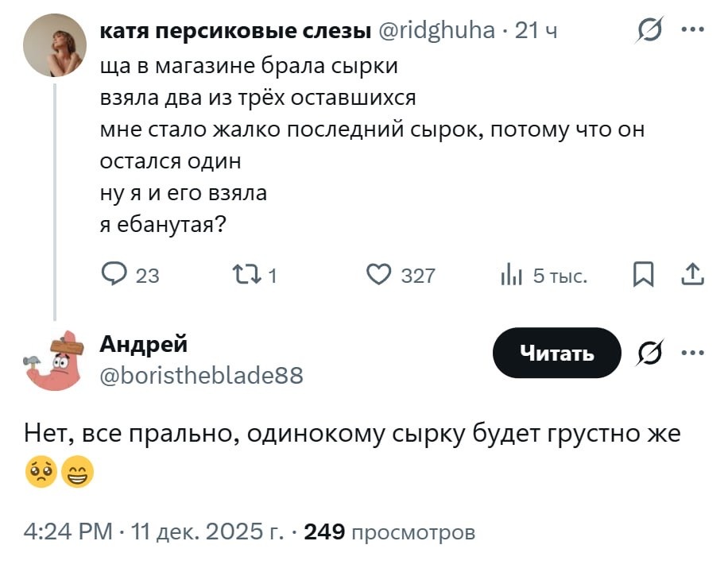Open @ridghuha profile handle link
The height and width of the screenshot is (572, 728).
tap(434, 32)
